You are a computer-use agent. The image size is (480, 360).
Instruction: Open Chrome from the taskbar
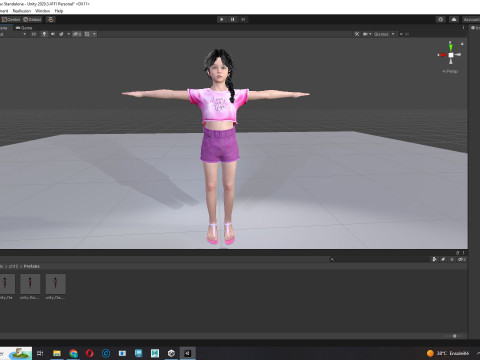[x=73, y=353]
